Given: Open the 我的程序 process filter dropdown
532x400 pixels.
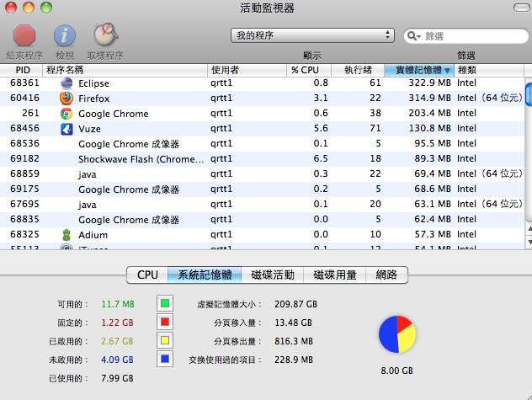Looking at the screenshot, I should coord(312,35).
